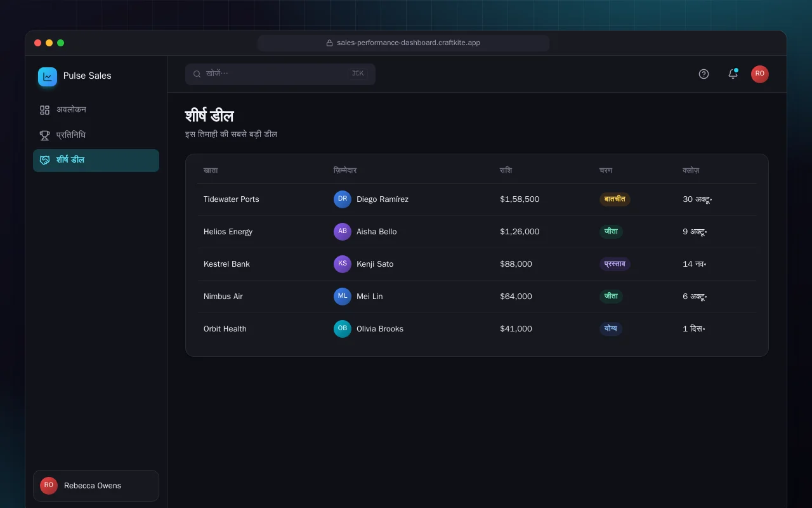Open the प्रतिनिधि sidebar menu item

click(x=96, y=135)
